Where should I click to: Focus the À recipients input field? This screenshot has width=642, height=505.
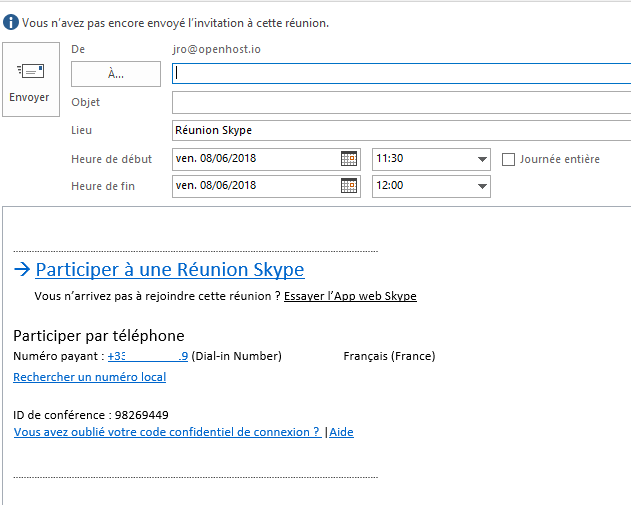pyautogui.click(x=401, y=74)
